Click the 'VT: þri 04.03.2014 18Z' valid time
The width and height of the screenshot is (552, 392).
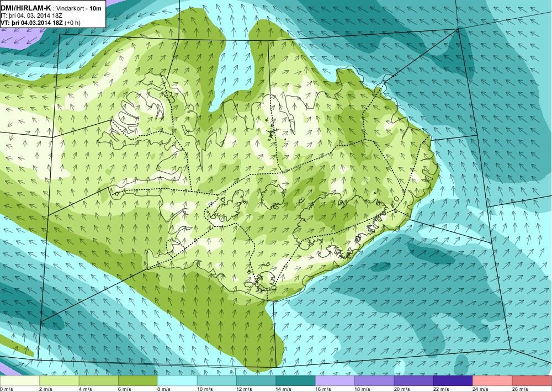(x=33, y=23)
